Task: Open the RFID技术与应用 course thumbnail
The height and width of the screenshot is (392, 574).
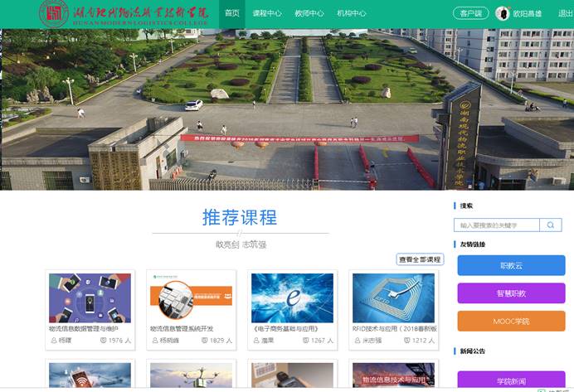Action: (393, 298)
